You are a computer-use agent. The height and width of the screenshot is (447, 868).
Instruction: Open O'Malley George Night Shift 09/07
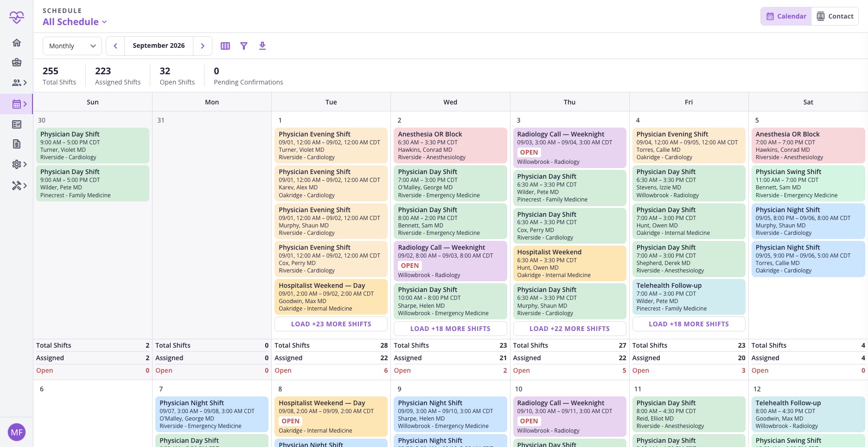coord(212,415)
